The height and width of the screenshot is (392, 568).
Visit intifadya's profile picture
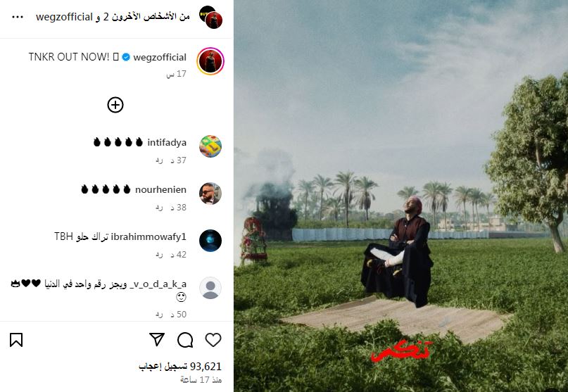(210, 146)
